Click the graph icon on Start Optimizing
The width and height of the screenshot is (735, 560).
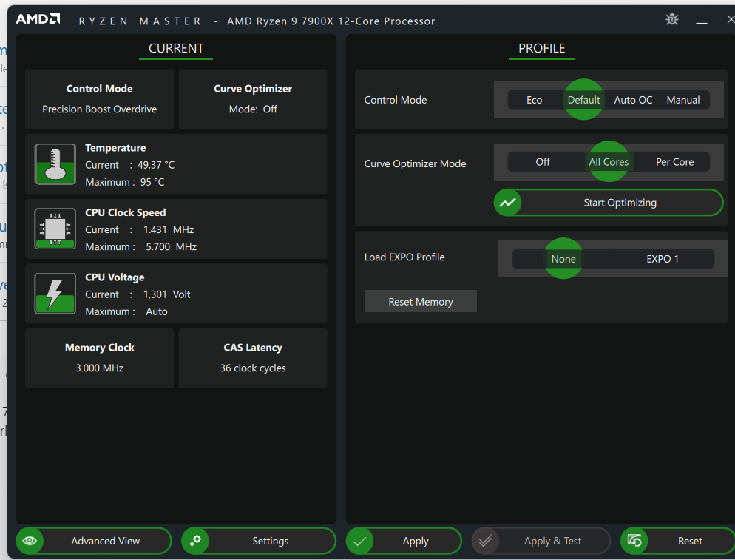tap(508, 203)
